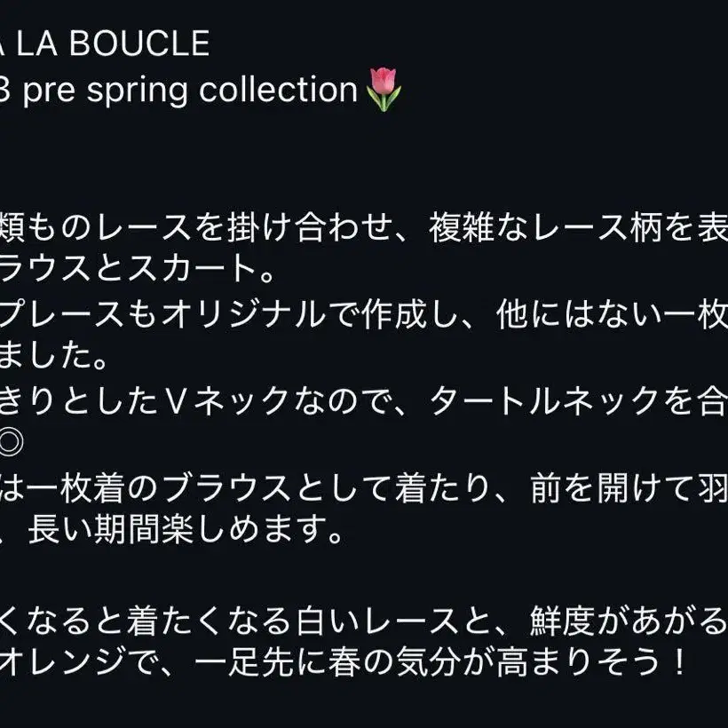Click the word "オレンジ"
The width and height of the screenshot is (728, 728).
click(59, 661)
